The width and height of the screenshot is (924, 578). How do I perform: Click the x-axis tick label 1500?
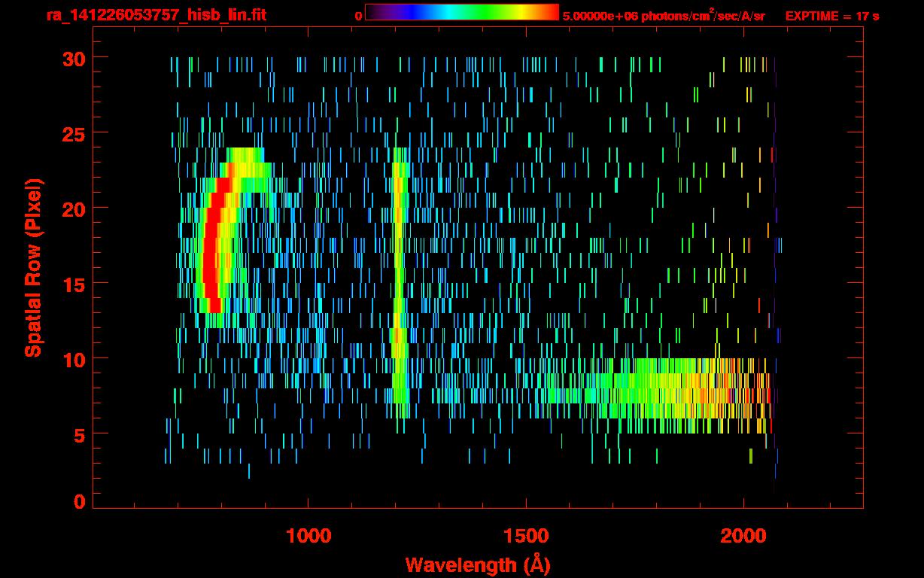pos(526,535)
